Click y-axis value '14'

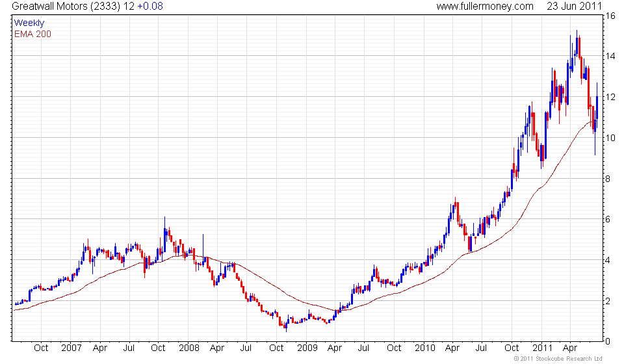(610, 57)
